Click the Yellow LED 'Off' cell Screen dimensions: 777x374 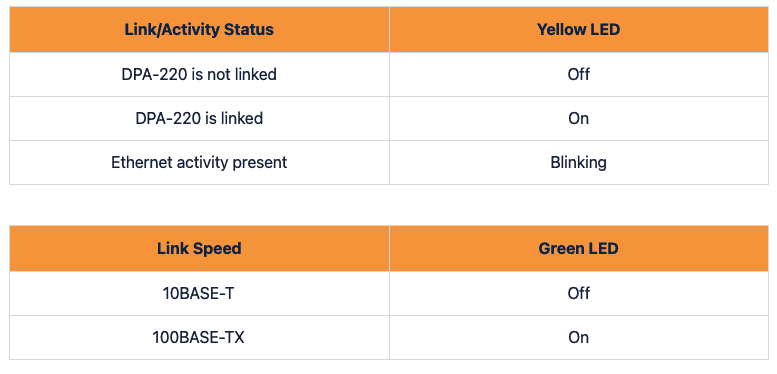pyautogui.click(x=579, y=74)
